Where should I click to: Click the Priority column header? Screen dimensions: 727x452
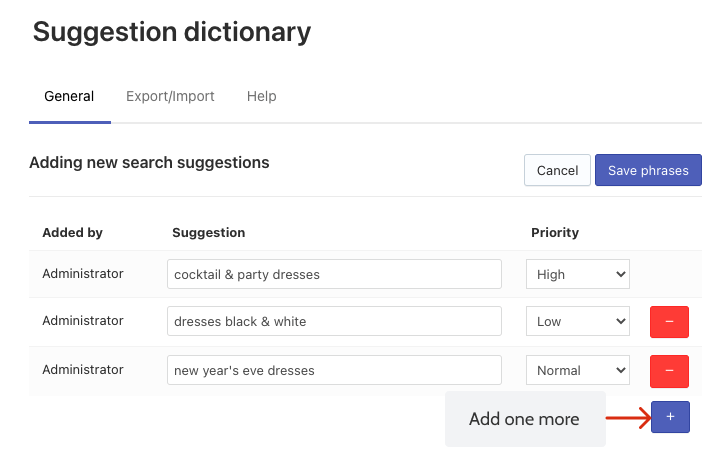[555, 232]
